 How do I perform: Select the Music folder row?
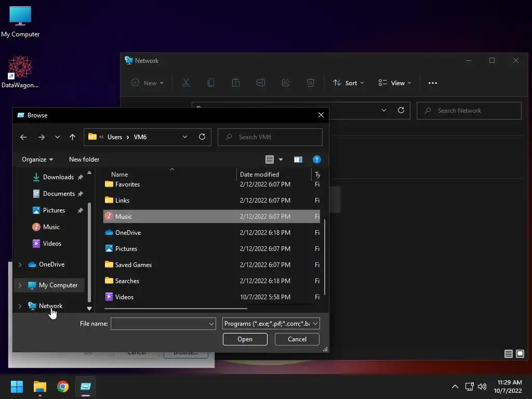[211, 217]
